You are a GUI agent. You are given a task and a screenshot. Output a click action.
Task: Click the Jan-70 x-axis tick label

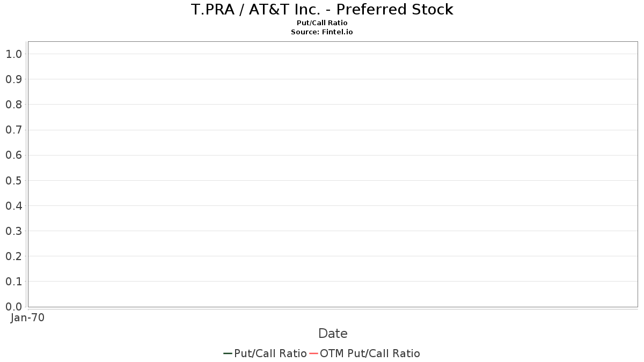coord(27,317)
